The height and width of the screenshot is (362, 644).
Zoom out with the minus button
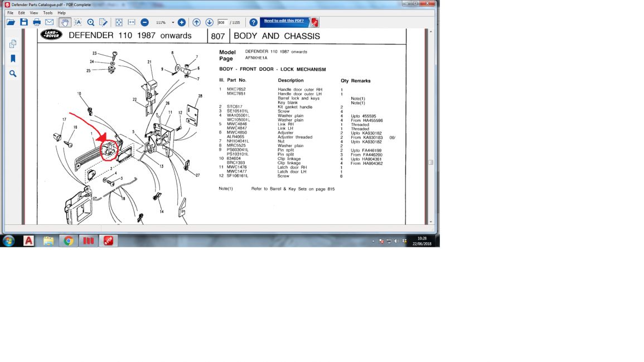click(144, 22)
